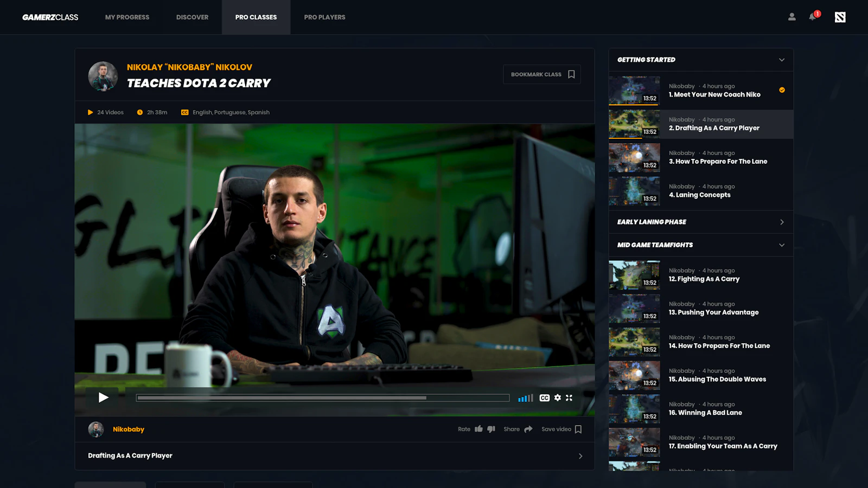Open lesson 15 Abusing The Double Waves
Screen dimensions: 868x488
701,376
